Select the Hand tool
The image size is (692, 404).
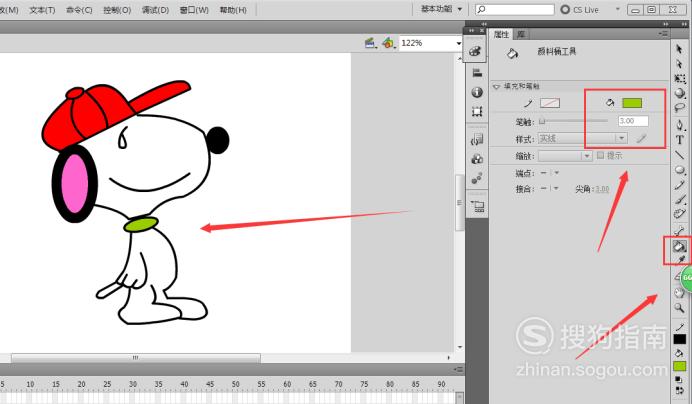[679, 293]
